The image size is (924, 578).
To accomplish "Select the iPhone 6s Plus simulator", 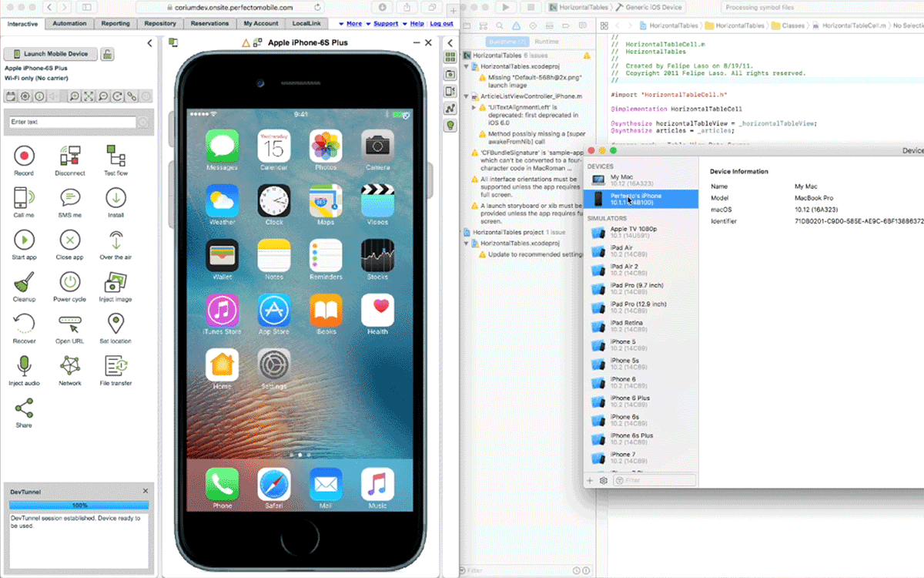I will click(x=641, y=439).
